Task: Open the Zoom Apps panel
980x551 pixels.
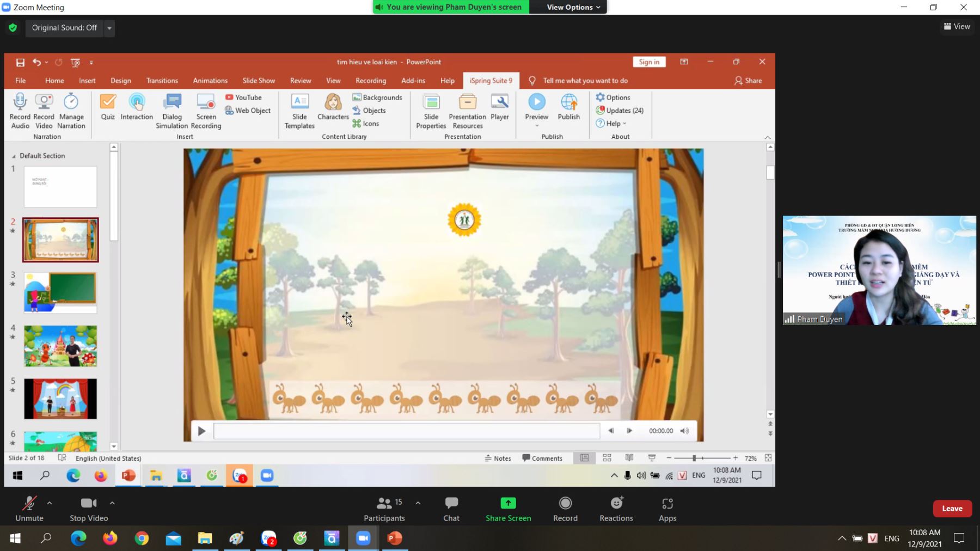Action: tap(667, 504)
